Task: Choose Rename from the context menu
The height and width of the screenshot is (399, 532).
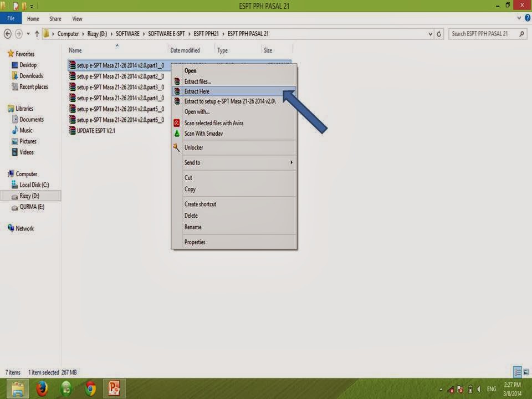Action: pyautogui.click(x=234, y=227)
